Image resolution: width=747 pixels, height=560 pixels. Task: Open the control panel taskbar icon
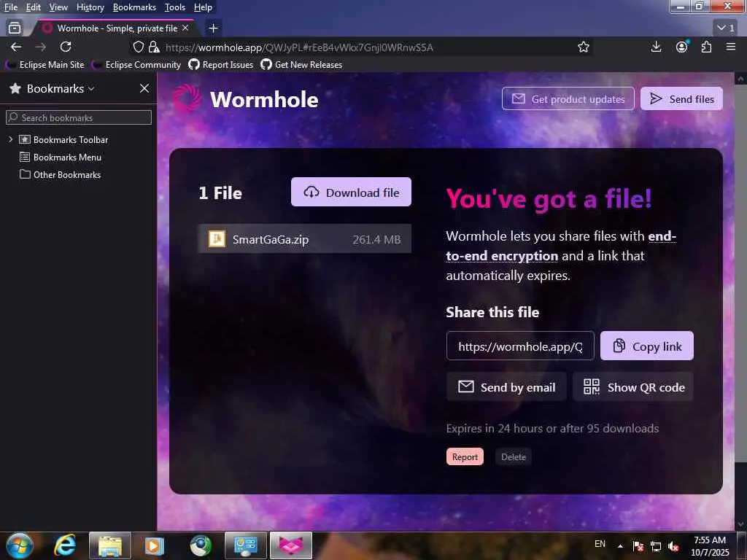245,545
